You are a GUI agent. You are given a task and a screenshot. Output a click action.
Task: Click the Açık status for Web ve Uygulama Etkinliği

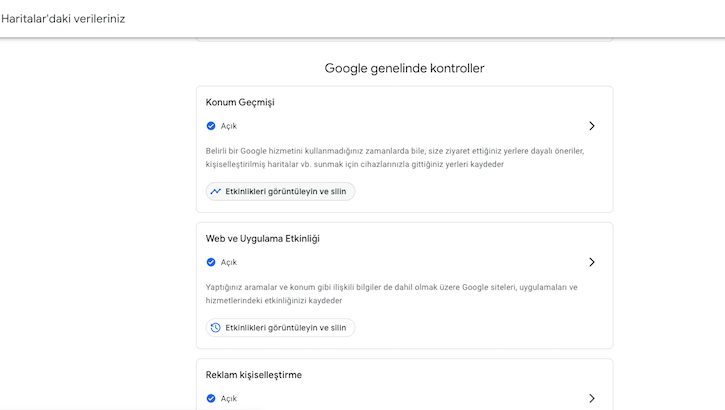pyautogui.click(x=229, y=262)
